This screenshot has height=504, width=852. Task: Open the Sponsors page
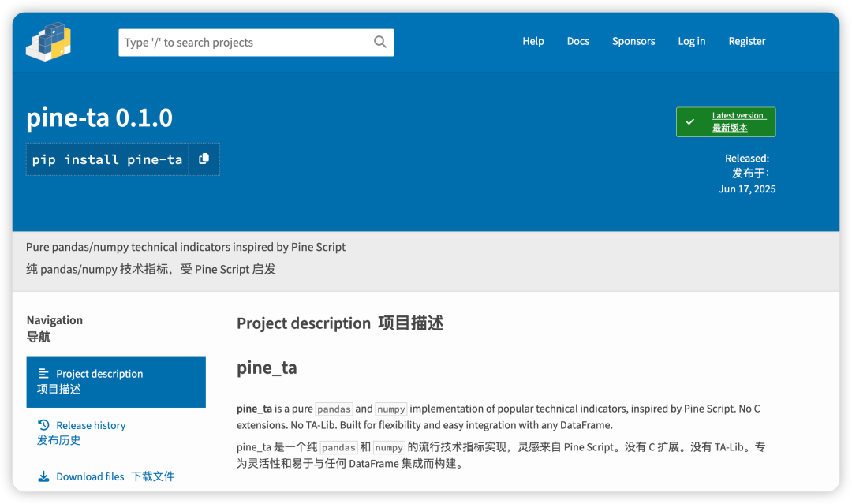coord(633,41)
